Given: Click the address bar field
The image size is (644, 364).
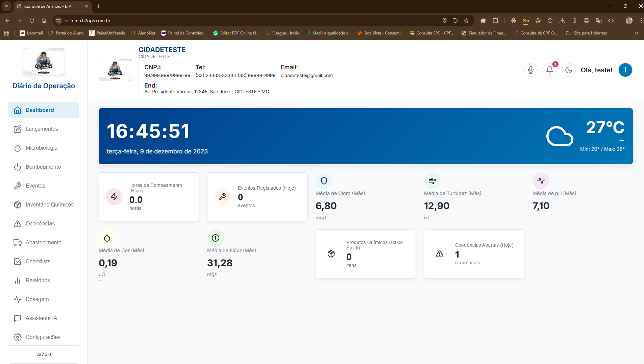Looking at the screenshot, I should point(87,21).
